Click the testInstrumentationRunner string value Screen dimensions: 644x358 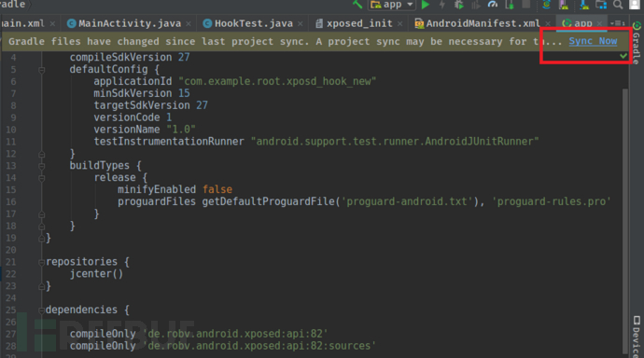pos(395,142)
